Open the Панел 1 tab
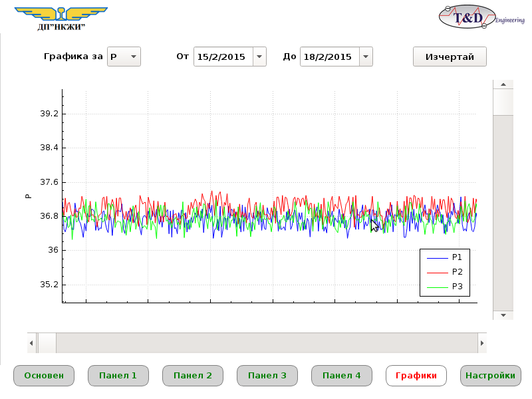The width and height of the screenshot is (532, 399). [x=118, y=376]
